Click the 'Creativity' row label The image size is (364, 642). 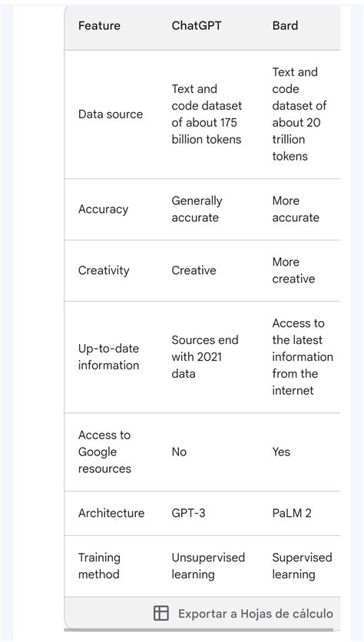point(104,270)
